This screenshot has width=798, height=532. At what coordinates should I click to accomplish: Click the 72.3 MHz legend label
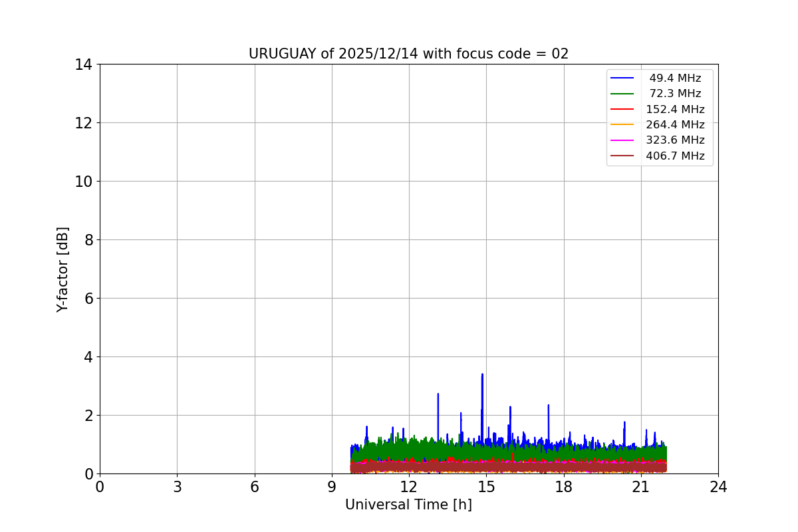tap(675, 94)
